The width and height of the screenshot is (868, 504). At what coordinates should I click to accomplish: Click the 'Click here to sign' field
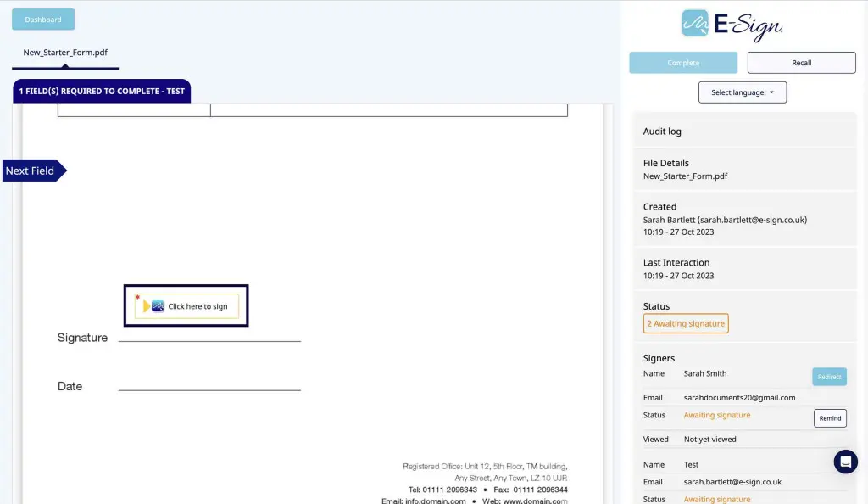[186, 306]
